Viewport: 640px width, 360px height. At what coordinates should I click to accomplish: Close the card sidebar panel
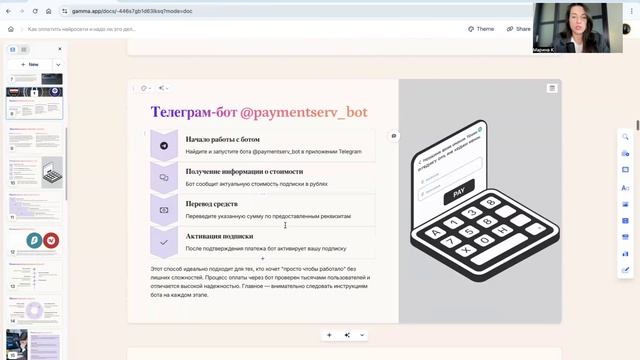(60, 49)
